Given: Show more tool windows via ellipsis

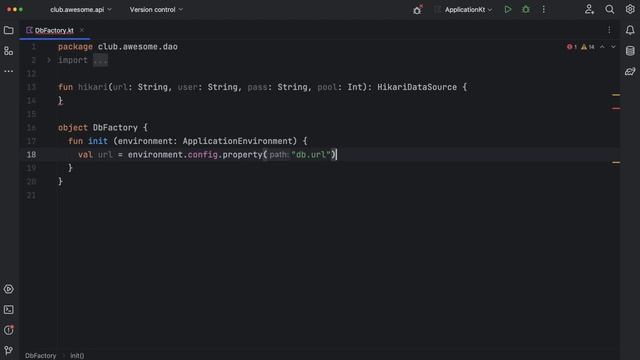Looking at the screenshot, I should (9, 71).
